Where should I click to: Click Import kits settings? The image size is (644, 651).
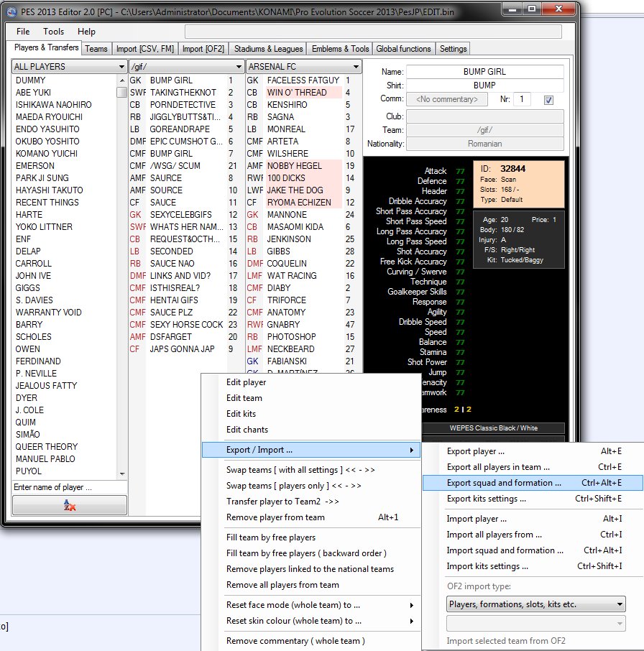[533, 566]
